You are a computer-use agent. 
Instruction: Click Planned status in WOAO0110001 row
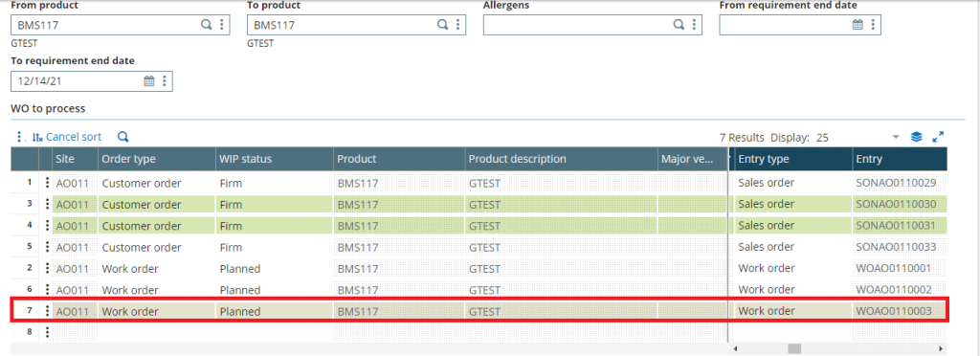(x=240, y=269)
